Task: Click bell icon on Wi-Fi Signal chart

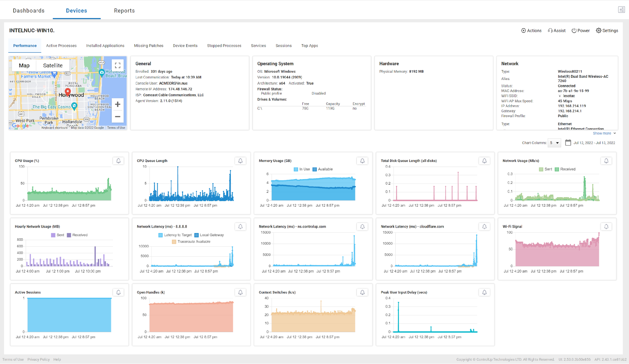Action: pyautogui.click(x=606, y=226)
